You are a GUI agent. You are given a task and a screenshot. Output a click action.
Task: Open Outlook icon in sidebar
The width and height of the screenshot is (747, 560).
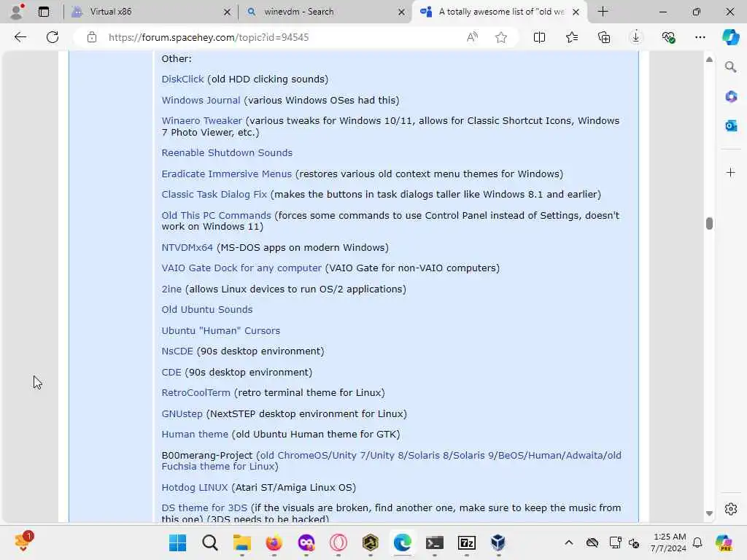(x=731, y=125)
